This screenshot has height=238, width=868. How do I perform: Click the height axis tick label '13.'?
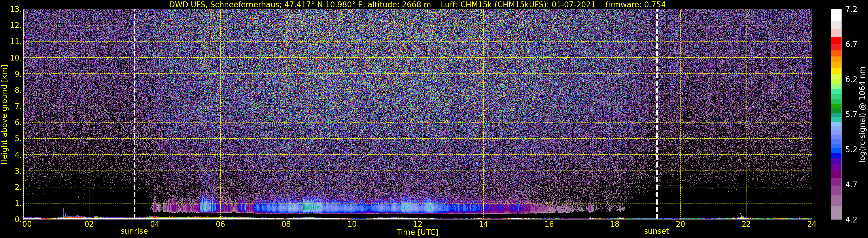(x=16, y=10)
